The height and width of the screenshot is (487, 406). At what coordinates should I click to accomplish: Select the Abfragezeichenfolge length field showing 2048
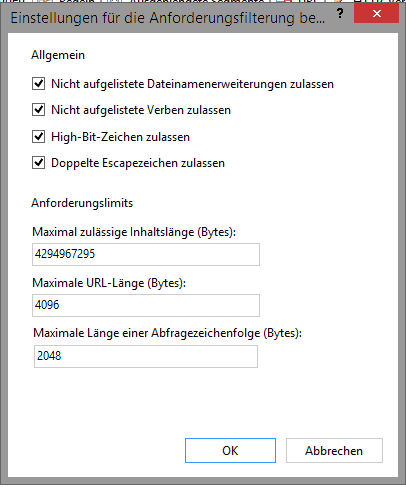pos(146,356)
